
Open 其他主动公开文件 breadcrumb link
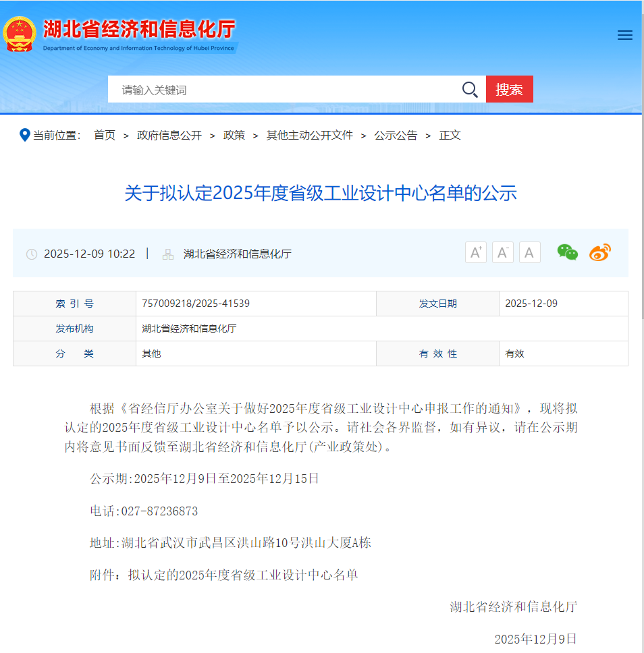pyautogui.click(x=309, y=136)
